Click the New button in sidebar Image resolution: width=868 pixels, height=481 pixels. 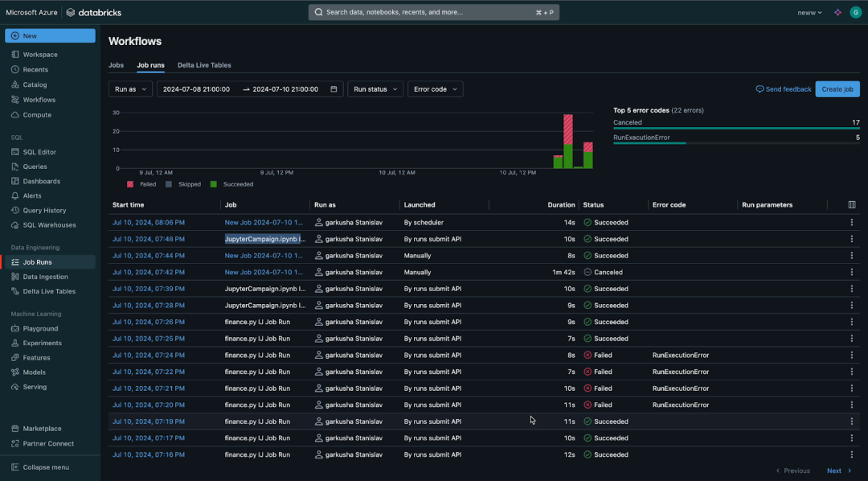[x=50, y=35]
